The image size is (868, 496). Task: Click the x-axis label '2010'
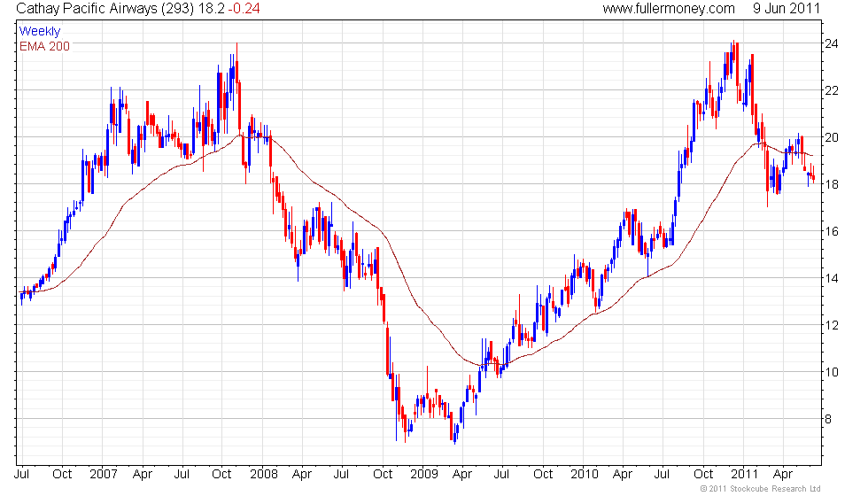585,475
